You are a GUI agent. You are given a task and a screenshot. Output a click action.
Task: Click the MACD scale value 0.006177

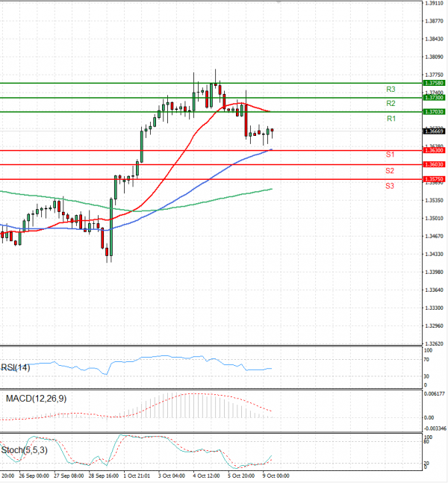[x=435, y=393]
